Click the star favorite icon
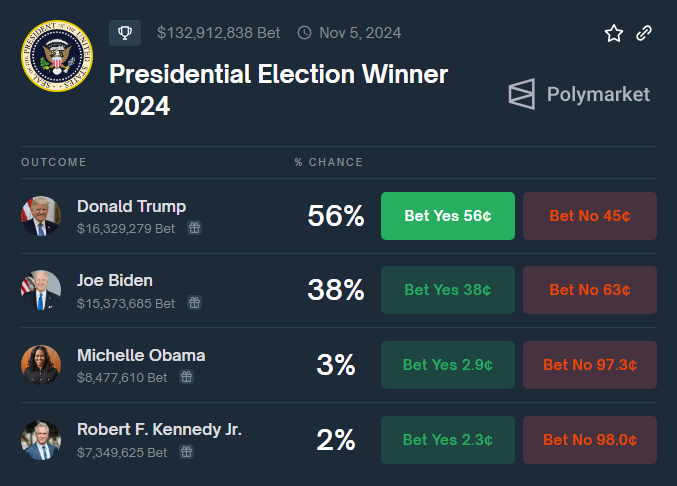This screenshot has width=677, height=486. 614,33
